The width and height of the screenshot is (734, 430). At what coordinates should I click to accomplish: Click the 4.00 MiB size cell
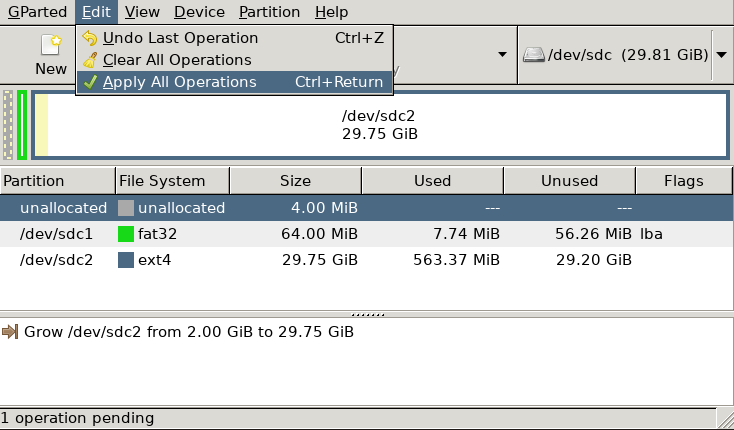(x=324, y=208)
